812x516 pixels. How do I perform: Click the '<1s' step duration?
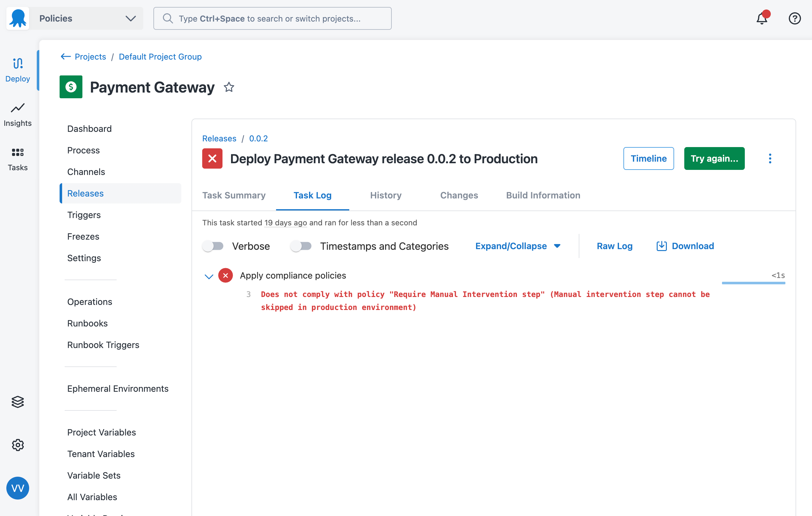point(778,275)
